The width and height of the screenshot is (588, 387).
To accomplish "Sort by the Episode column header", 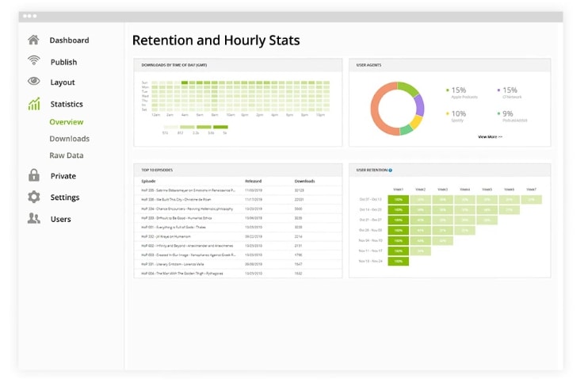I will click(x=148, y=182).
